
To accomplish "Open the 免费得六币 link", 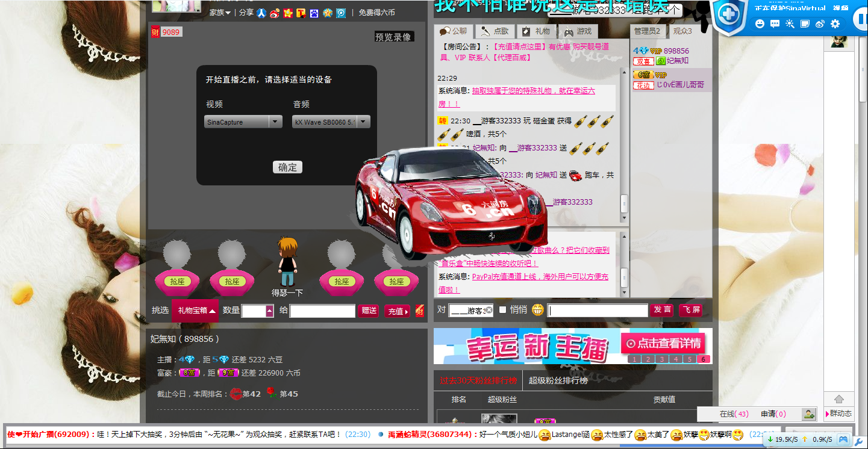I will coord(377,13).
